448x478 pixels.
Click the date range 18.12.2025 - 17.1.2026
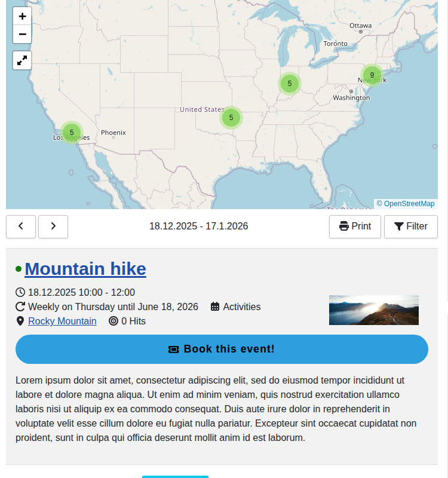(198, 226)
